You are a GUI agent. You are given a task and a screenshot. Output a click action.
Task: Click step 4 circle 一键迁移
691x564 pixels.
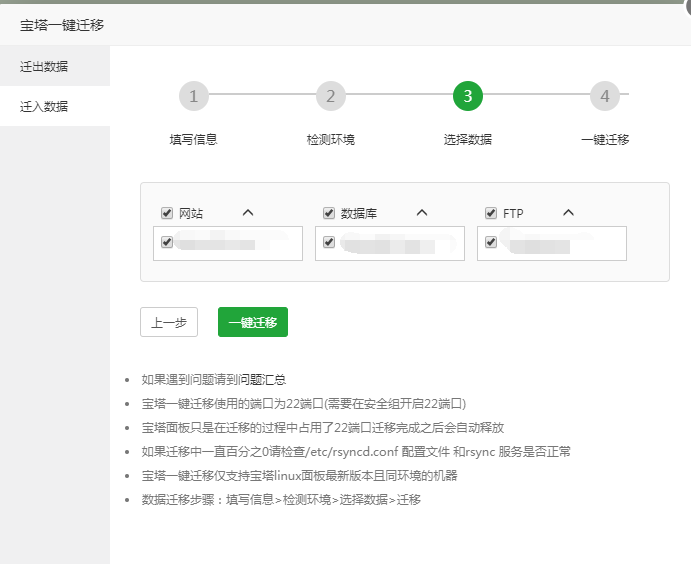pos(605,96)
